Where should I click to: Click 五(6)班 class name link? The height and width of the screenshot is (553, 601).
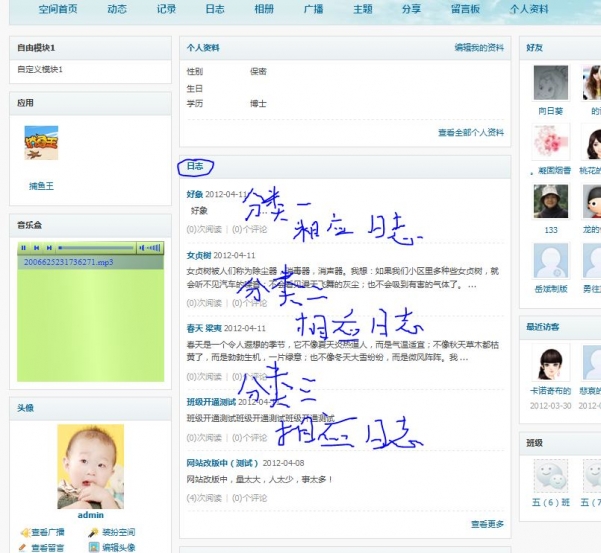pos(551,502)
